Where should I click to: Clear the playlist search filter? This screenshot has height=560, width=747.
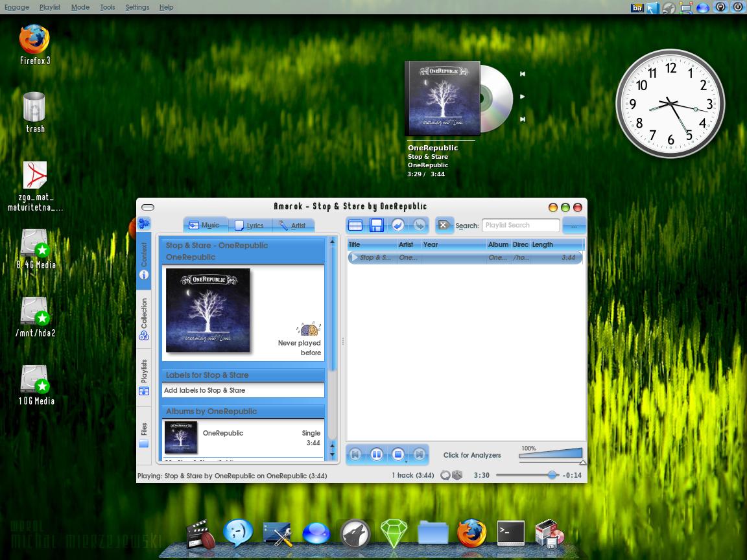point(444,226)
